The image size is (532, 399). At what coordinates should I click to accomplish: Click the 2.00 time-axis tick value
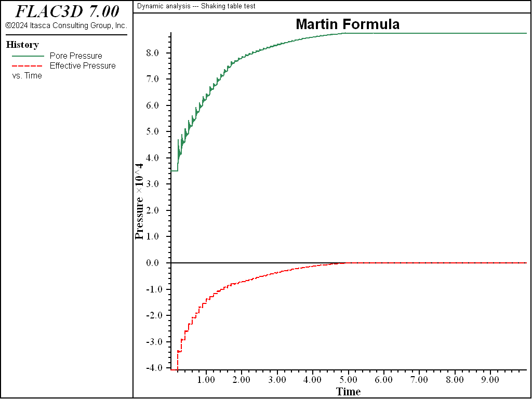pos(242,379)
